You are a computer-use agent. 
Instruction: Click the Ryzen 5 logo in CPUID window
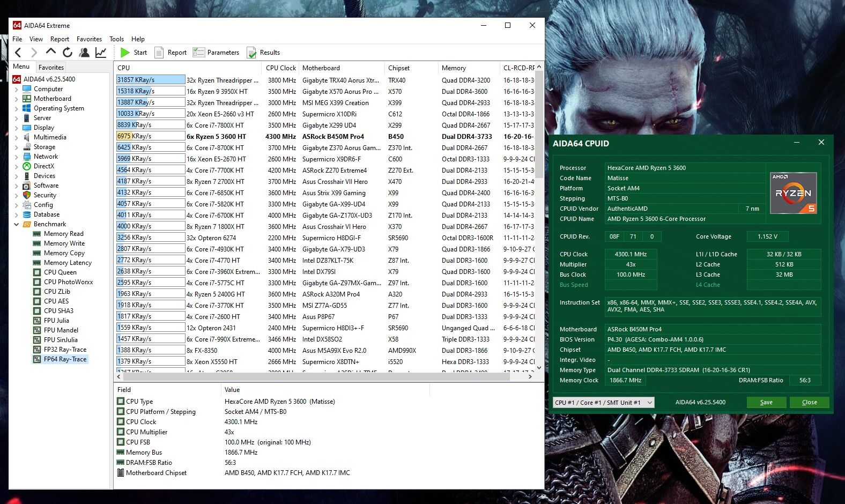tap(794, 193)
